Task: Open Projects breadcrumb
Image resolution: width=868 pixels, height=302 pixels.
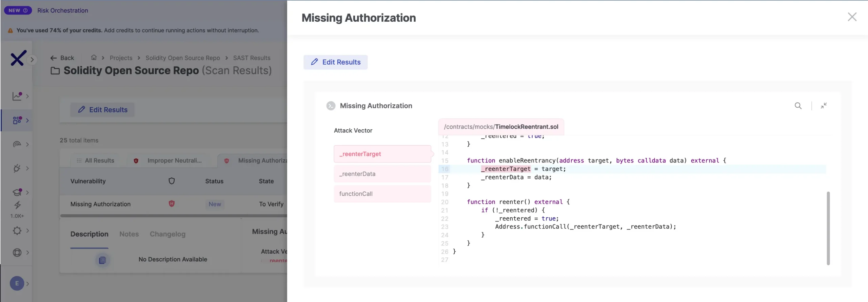Action: coord(121,58)
